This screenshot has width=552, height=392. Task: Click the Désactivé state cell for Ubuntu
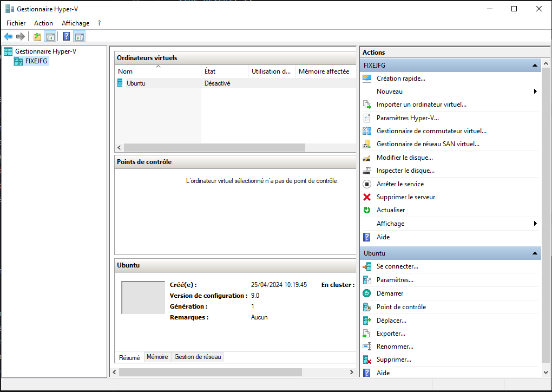(x=217, y=83)
